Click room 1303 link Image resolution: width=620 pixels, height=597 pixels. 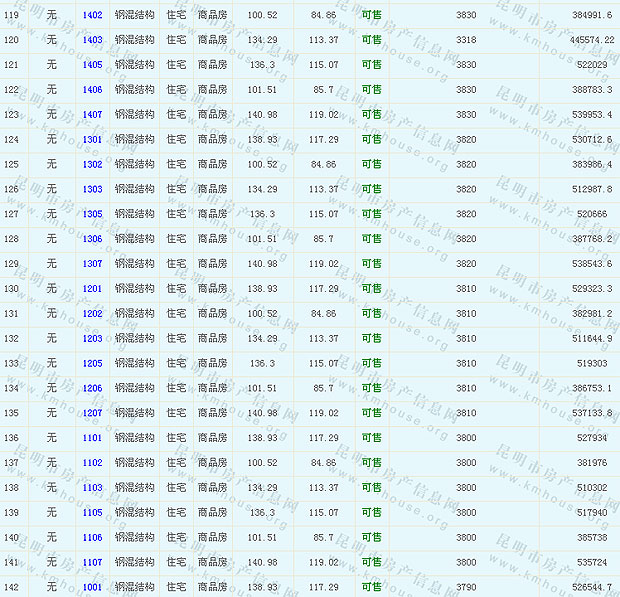click(92, 189)
